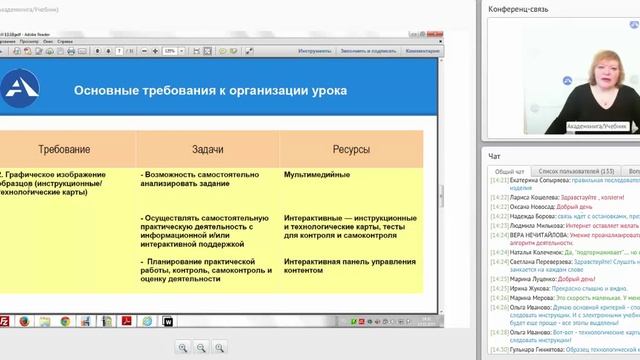The image size is (640, 360).
Task: Click the globe icon in taskbar
Action: click(x=147, y=321)
